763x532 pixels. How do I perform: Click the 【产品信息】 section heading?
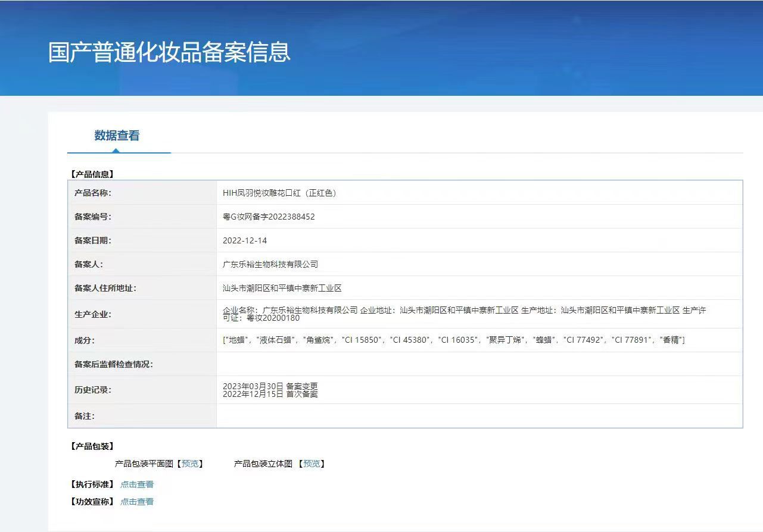(x=92, y=174)
